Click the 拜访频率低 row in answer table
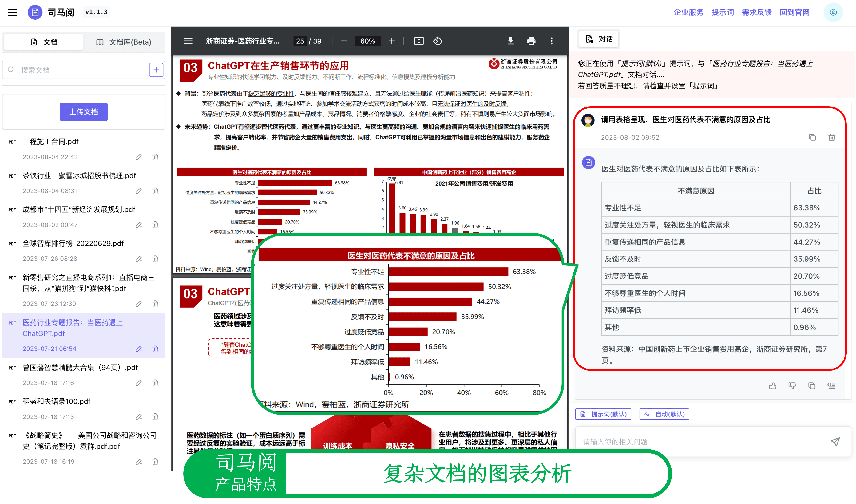The width and height of the screenshot is (856, 504). tap(720, 311)
